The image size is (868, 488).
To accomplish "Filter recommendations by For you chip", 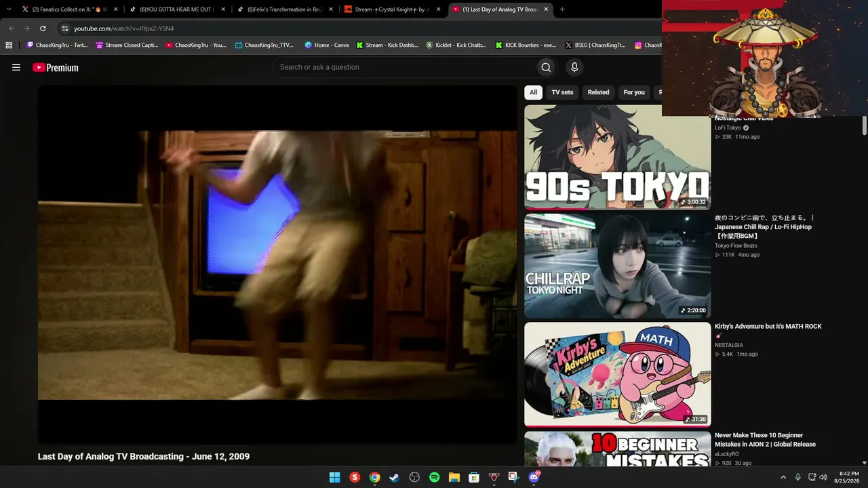I will point(634,92).
